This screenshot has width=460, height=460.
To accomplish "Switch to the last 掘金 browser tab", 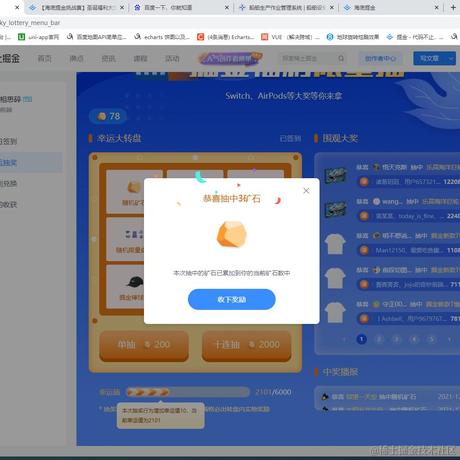I will [x=392, y=7].
